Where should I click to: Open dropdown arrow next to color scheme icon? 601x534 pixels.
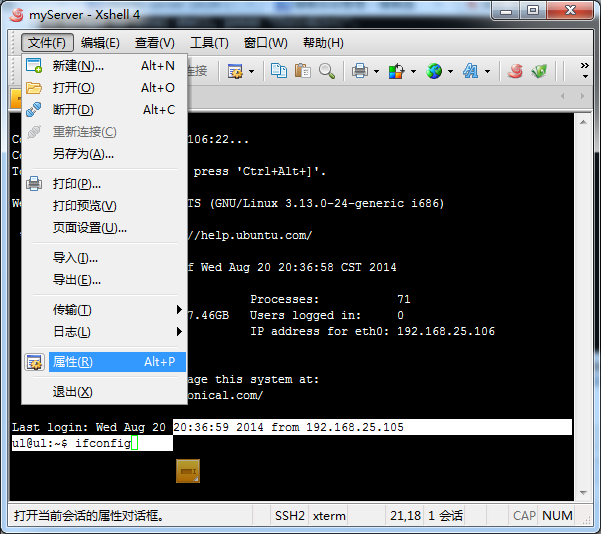click(413, 71)
